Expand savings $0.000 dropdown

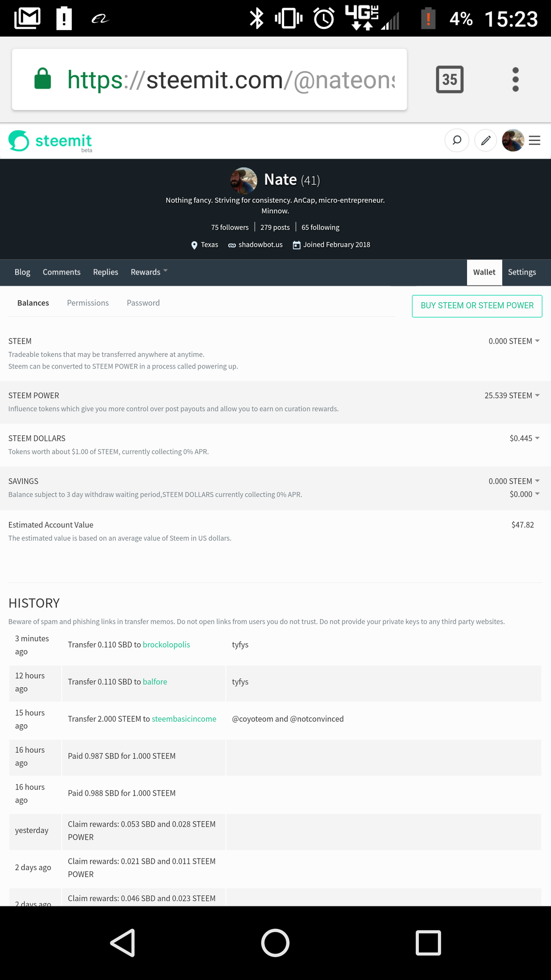[525, 494]
